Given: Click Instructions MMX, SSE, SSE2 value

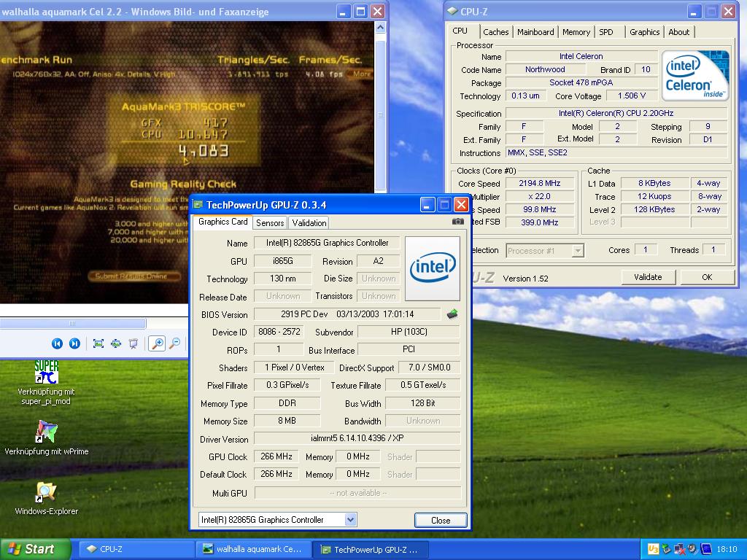Looking at the screenshot, I should (616, 153).
